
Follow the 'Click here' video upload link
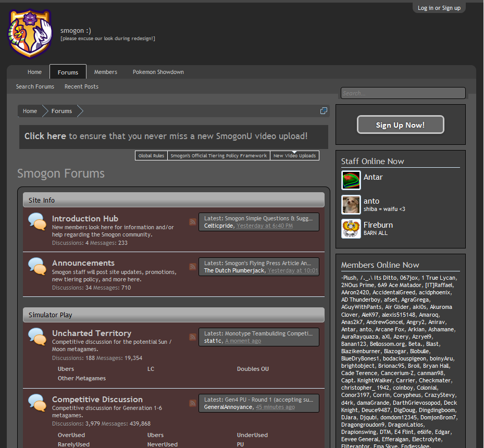[45, 136]
